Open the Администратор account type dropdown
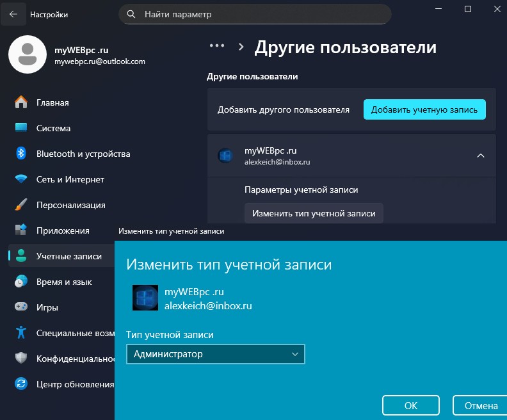 [215, 354]
